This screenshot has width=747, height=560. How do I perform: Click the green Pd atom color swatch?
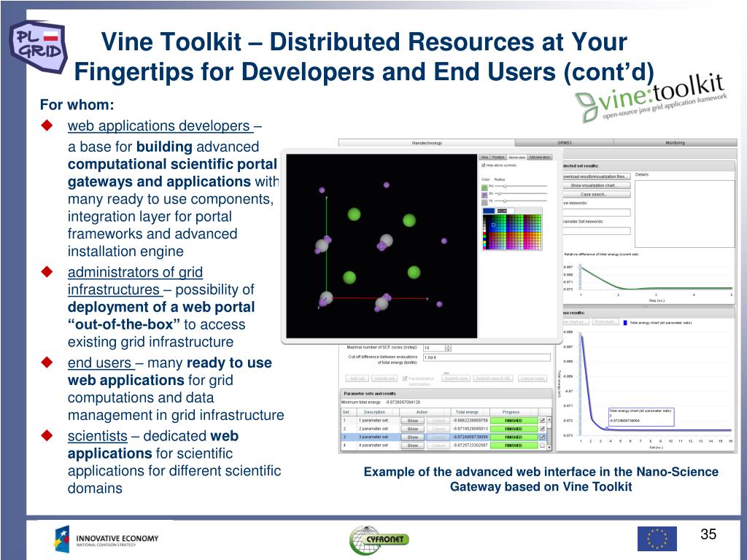(x=484, y=187)
